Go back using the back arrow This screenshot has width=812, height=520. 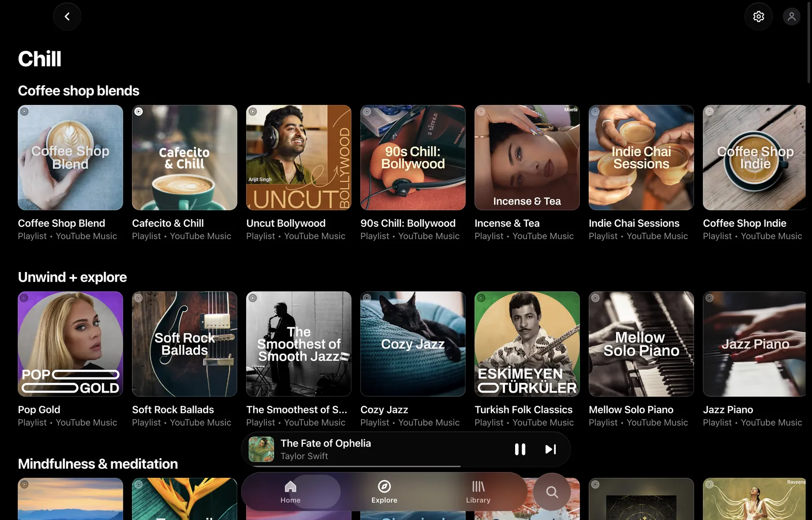pos(67,17)
